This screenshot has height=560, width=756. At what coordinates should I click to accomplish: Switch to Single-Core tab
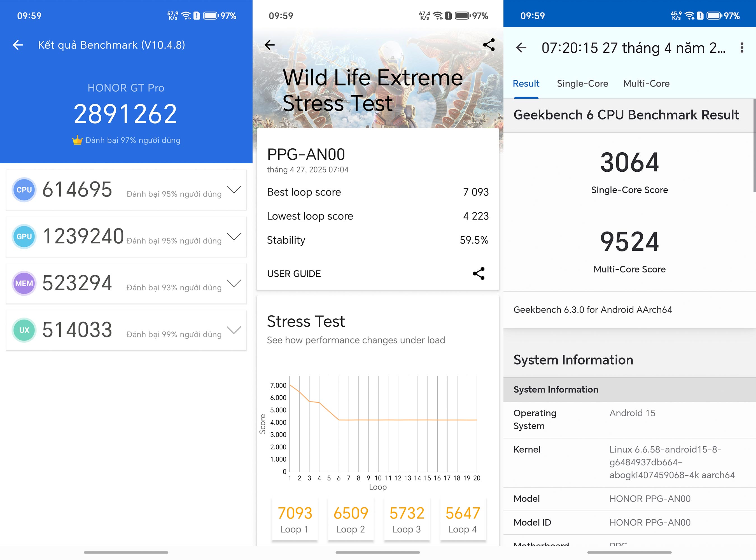(582, 84)
